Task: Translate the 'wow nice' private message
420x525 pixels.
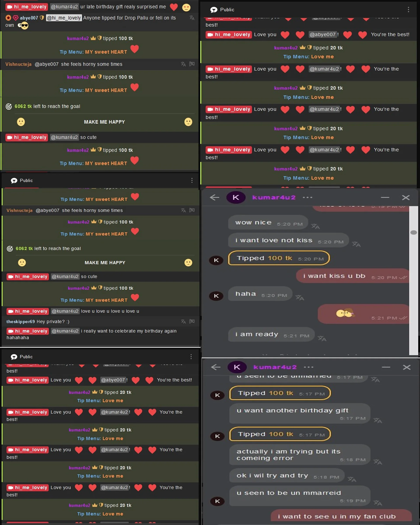Action: (x=316, y=226)
